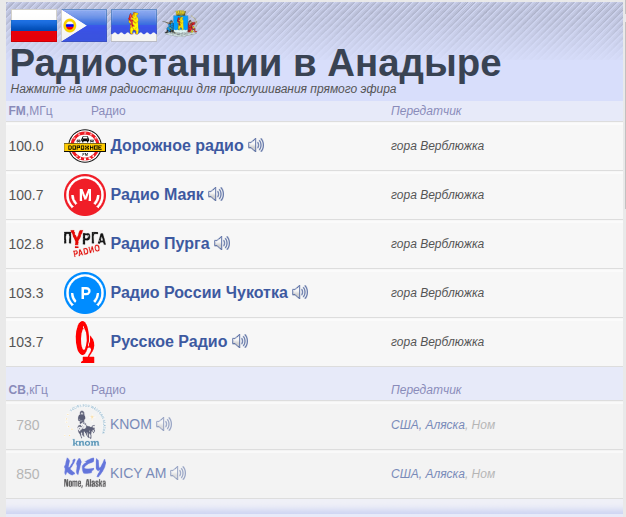
Task: Play speaker icon next to KNOM
Action: [x=164, y=424]
